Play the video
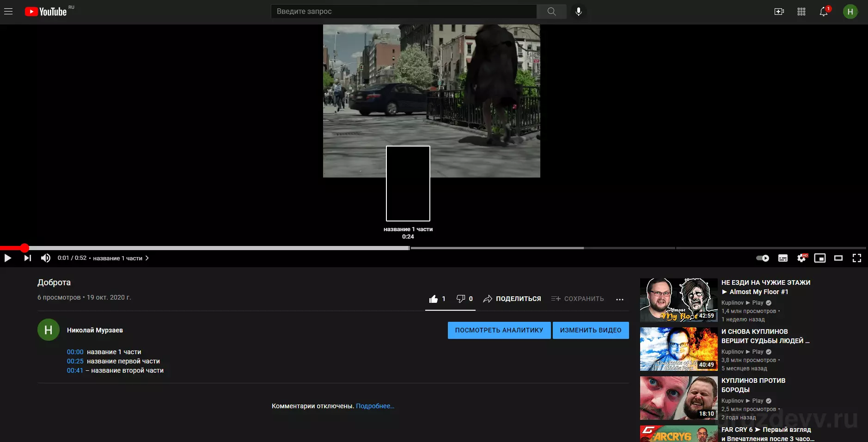Image resolution: width=868 pixels, height=442 pixels. click(x=8, y=258)
